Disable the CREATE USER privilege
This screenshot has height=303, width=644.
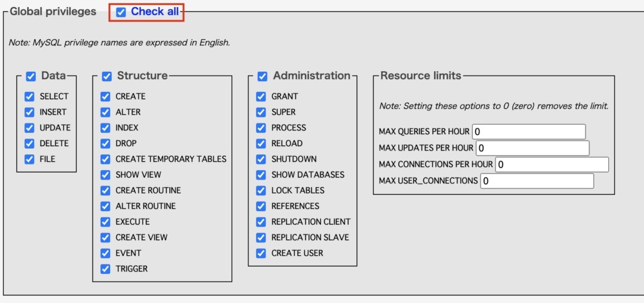click(x=261, y=253)
